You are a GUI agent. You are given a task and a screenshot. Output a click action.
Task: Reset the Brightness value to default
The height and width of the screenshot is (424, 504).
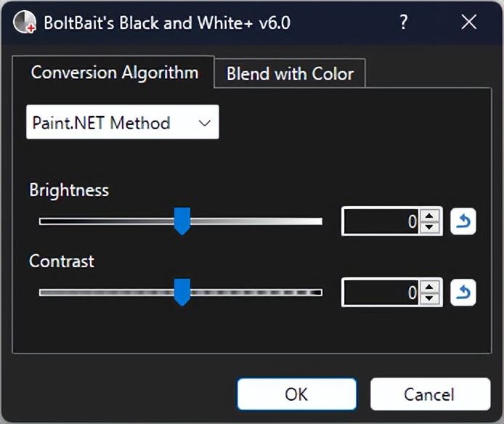463,221
